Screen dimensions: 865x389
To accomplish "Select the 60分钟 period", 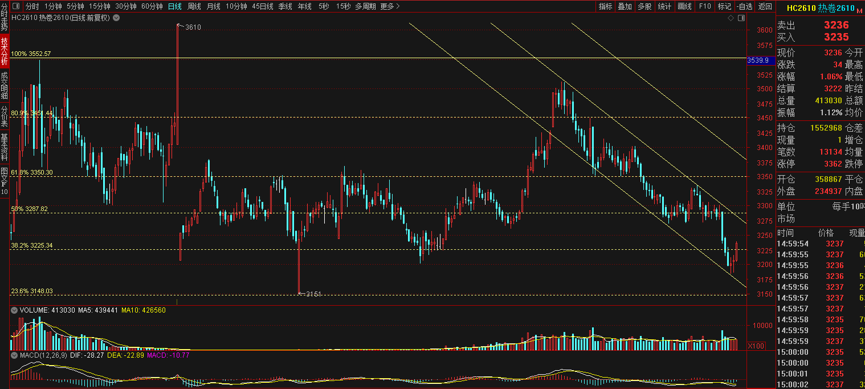I will (151, 7).
